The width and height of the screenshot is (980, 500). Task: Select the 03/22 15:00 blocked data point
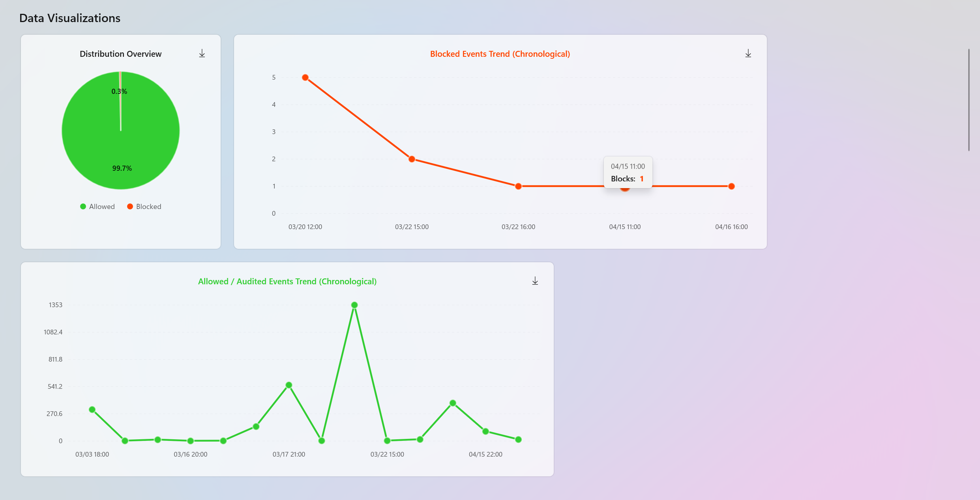point(412,159)
